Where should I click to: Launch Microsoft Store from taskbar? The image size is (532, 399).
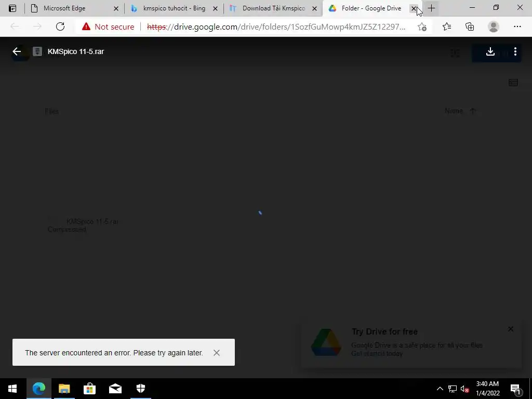pyautogui.click(x=89, y=389)
